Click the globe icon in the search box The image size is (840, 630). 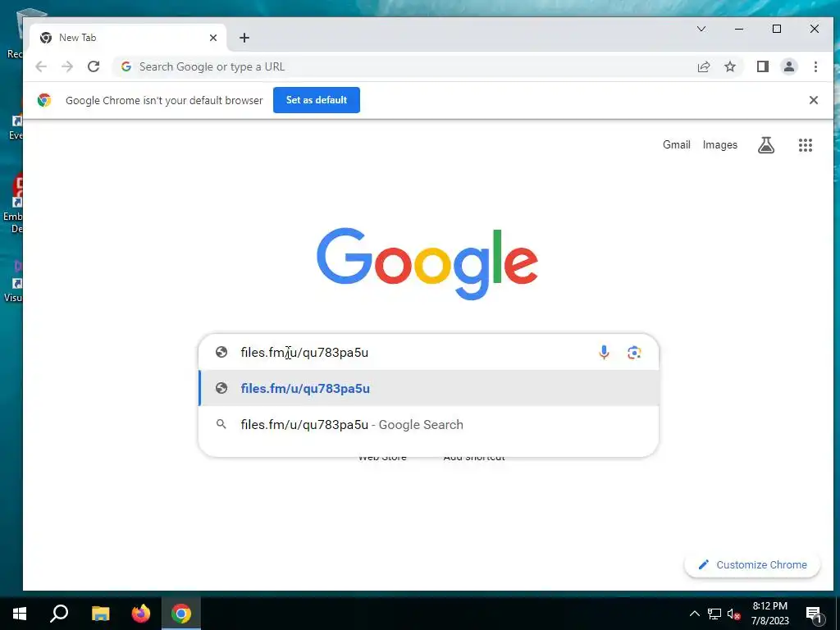point(221,352)
